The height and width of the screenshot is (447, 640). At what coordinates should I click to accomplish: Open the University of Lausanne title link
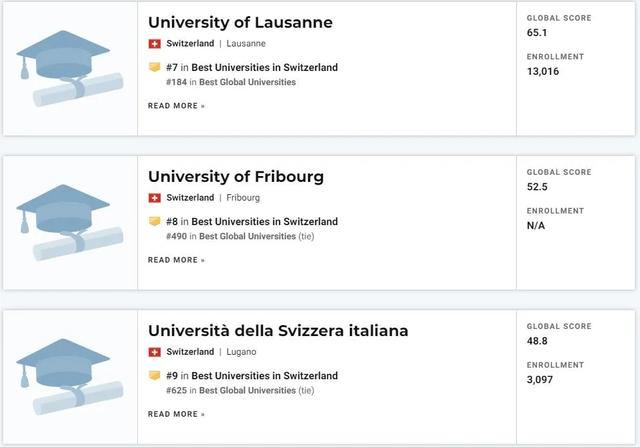(240, 22)
